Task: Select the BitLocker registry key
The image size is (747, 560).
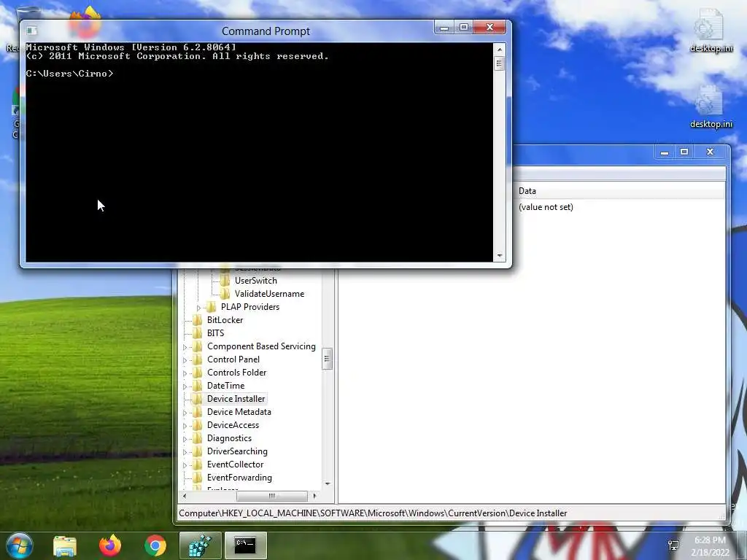Action: click(225, 320)
